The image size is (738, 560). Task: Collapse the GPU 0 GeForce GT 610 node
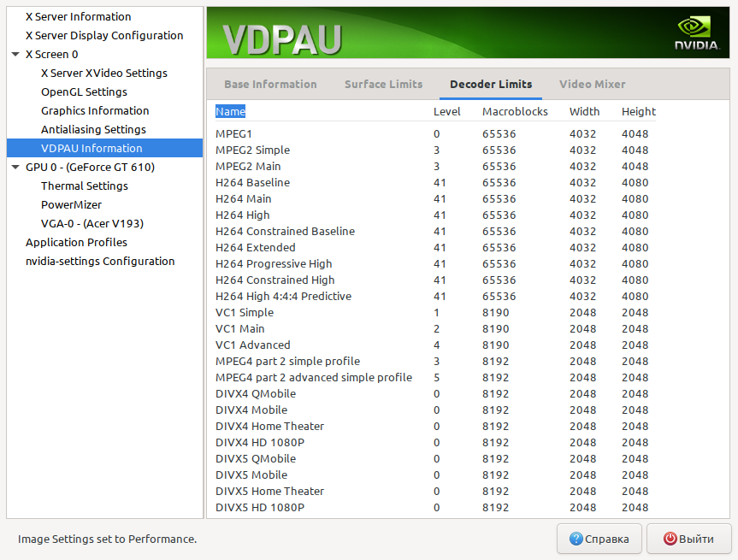15,167
